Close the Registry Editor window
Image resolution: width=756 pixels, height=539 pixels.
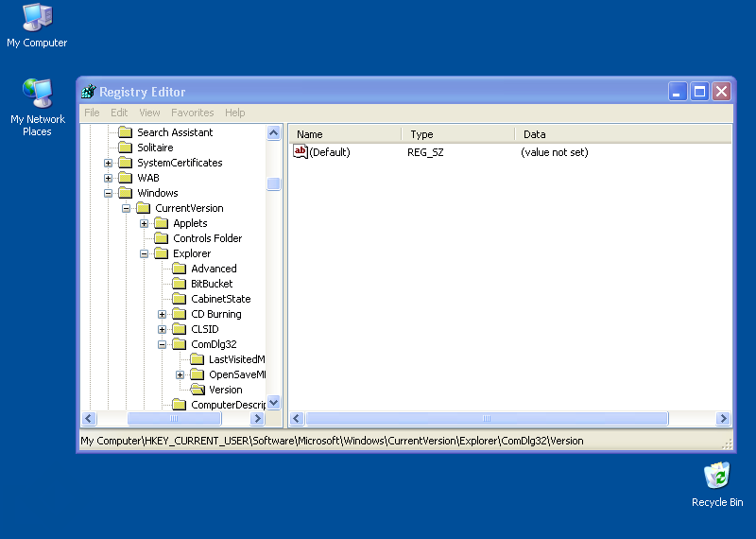click(722, 91)
